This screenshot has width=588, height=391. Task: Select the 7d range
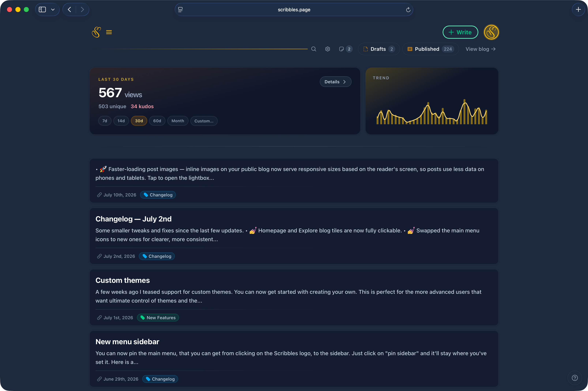coord(105,121)
